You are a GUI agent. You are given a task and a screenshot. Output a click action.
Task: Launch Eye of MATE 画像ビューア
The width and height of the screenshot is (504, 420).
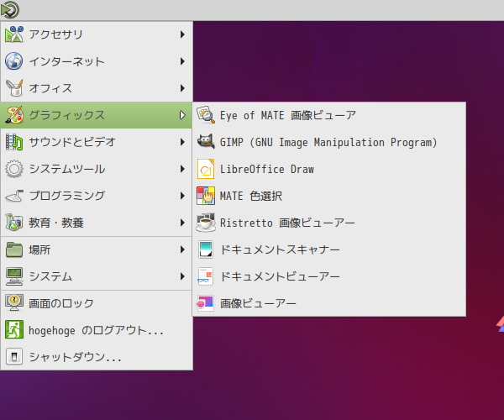(329, 115)
